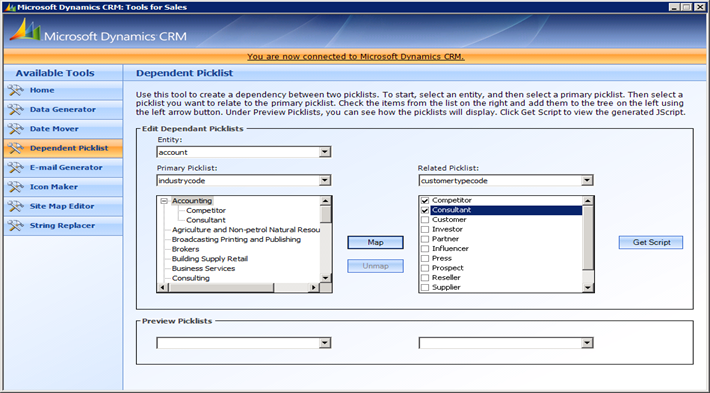Click the tools icon beside E-mail Generator
Screen dimensions: 710x393
(x=15, y=168)
